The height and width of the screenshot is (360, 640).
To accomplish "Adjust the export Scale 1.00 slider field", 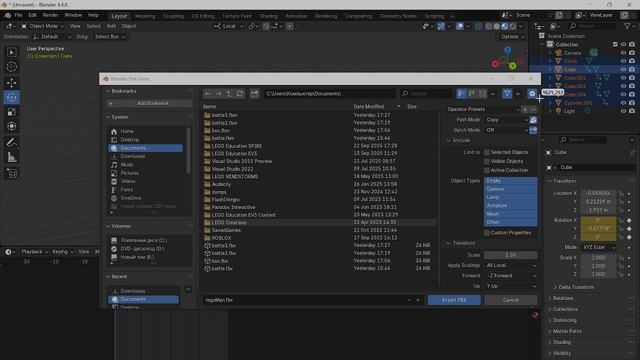I will (510, 255).
